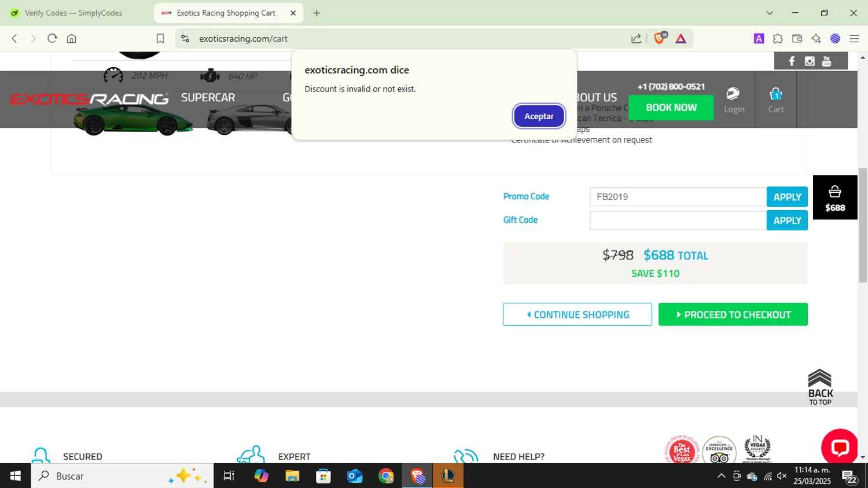Visit the Exotics Racing Instagram page

[810, 61]
